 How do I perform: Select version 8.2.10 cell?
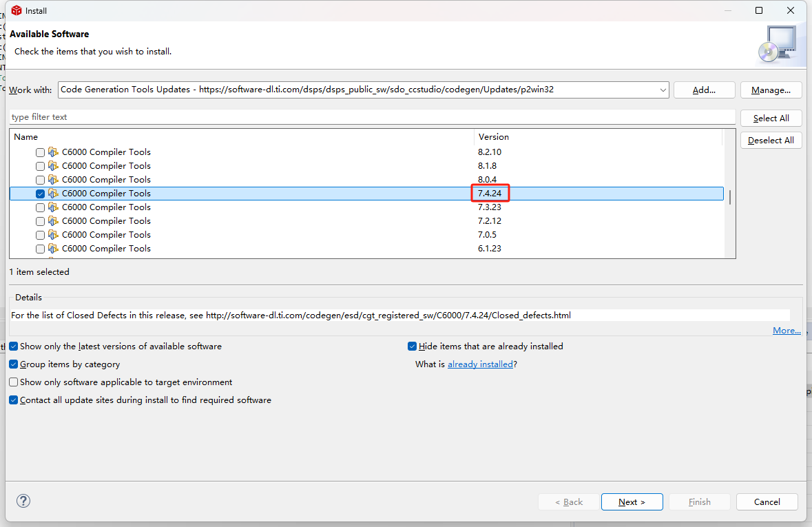(x=490, y=152)
